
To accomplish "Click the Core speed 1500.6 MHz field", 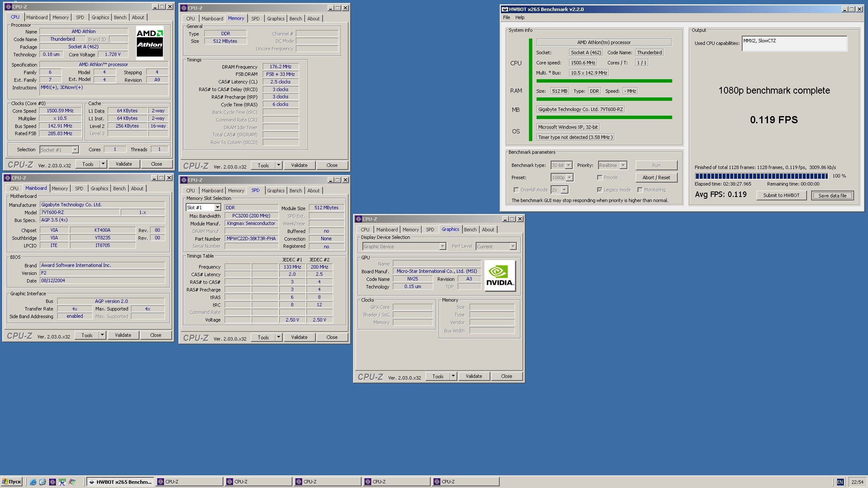I will point(583,63).
